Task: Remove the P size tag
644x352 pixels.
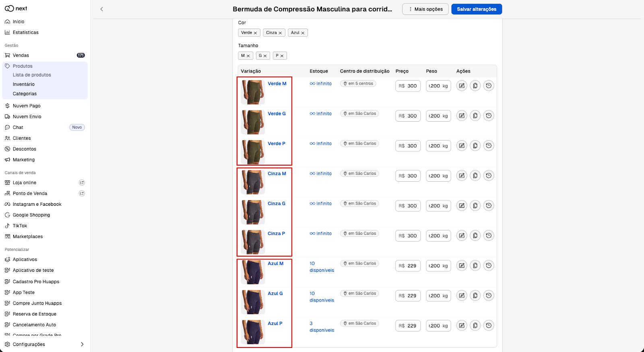Action: [282, 56]
